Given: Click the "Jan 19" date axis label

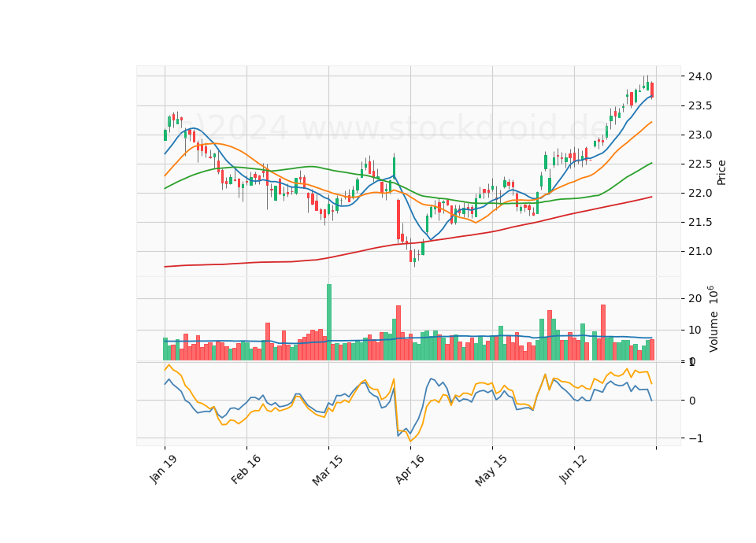Looking at the screenshot, I should (x=163, y=468).
